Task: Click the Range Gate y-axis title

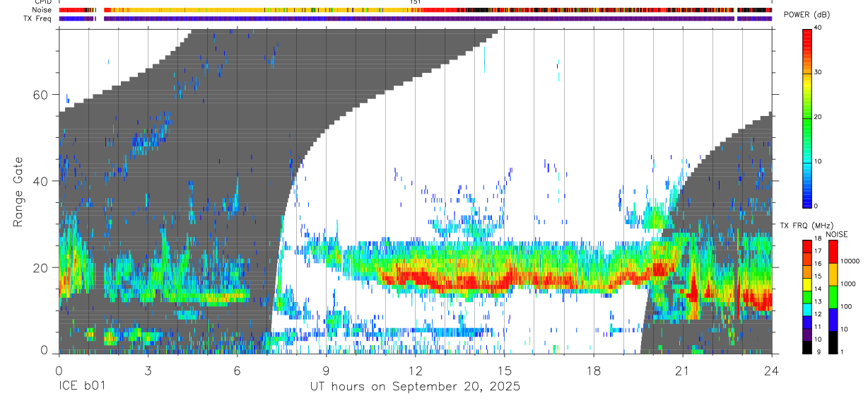Action: pos(18,192)
